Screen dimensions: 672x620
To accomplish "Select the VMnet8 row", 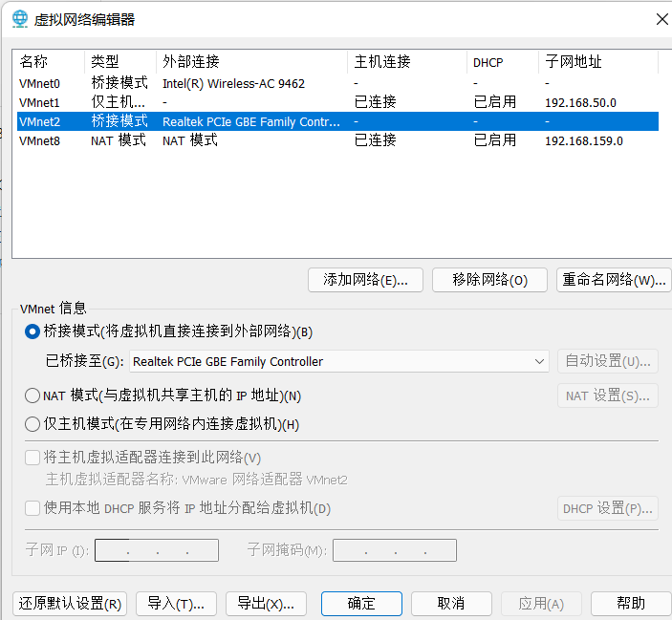I will tap(337, 140).
